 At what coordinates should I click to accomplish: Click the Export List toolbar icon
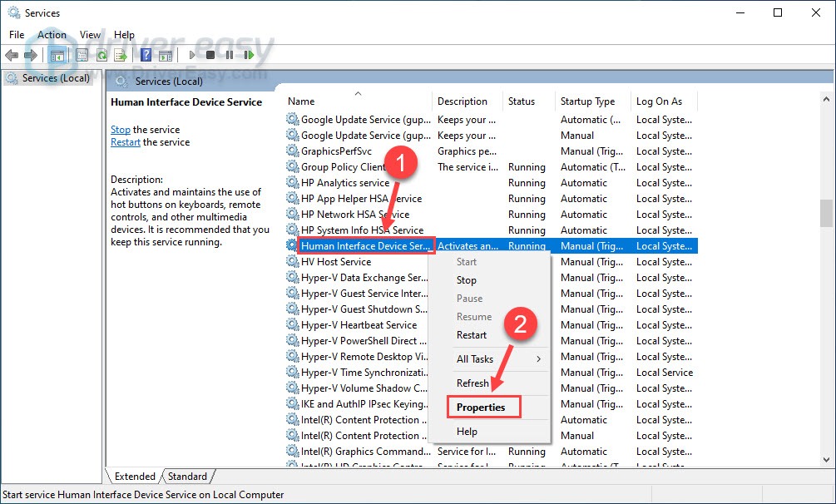121,56
